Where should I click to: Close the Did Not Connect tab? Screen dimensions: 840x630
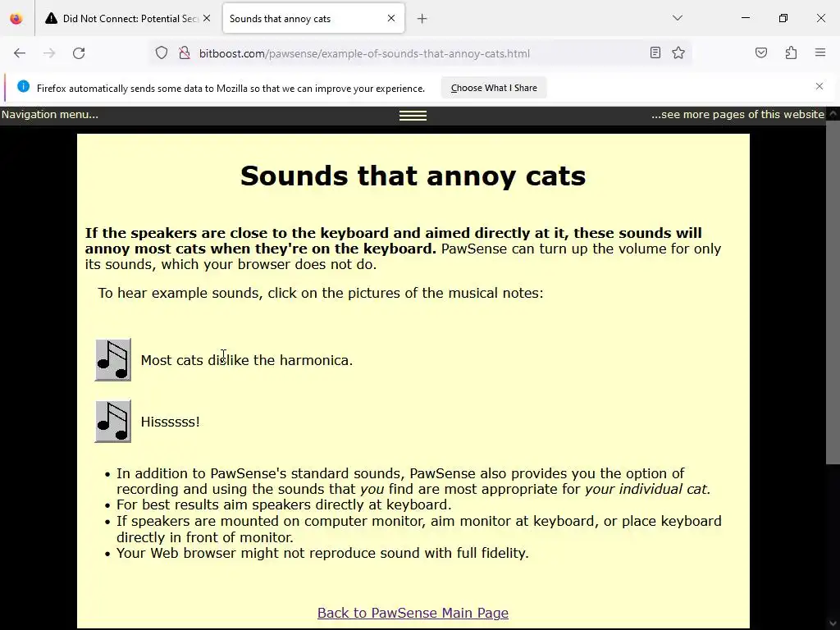point(207,18)
